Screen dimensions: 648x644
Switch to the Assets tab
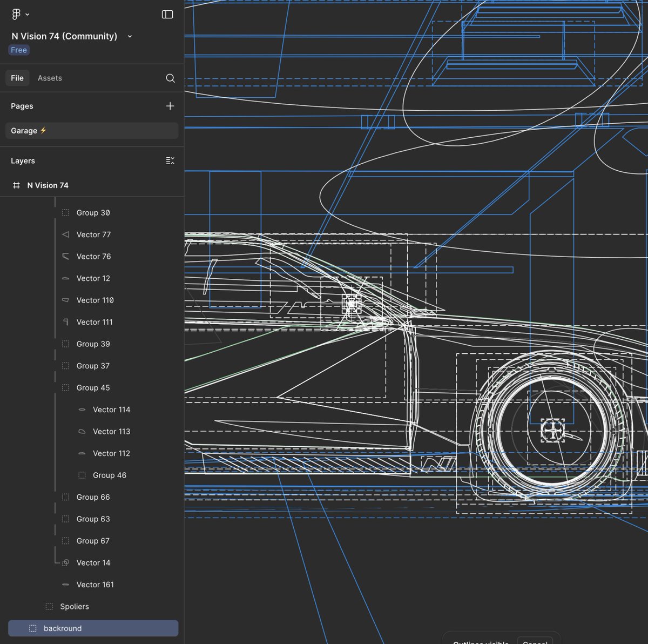coord(50,78)
